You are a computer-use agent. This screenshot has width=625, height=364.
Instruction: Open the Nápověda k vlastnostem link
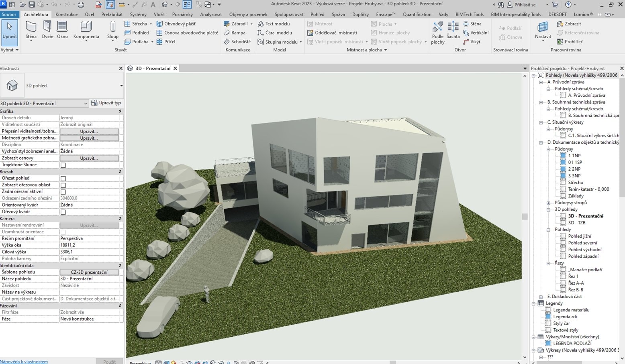24,362
